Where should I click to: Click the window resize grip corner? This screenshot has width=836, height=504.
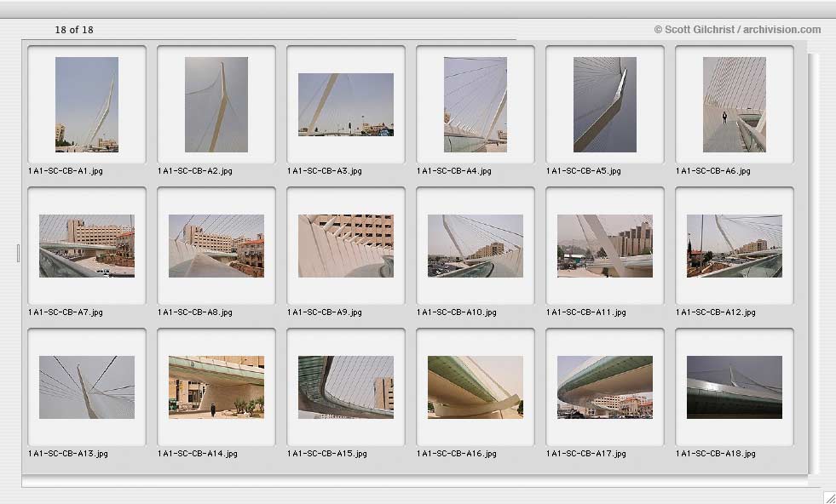click(x=828, y=496)
